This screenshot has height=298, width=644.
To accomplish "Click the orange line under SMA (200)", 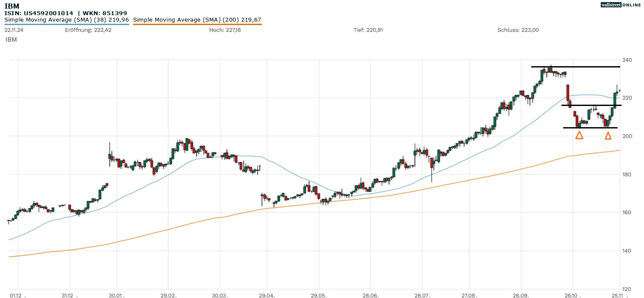I will (197, 24).
